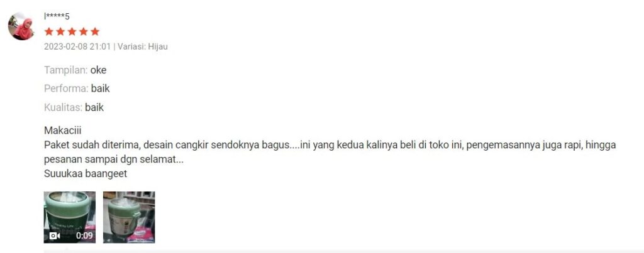Select the third rating star
Screen dimensions: 644x253
[x=72, y=31]
